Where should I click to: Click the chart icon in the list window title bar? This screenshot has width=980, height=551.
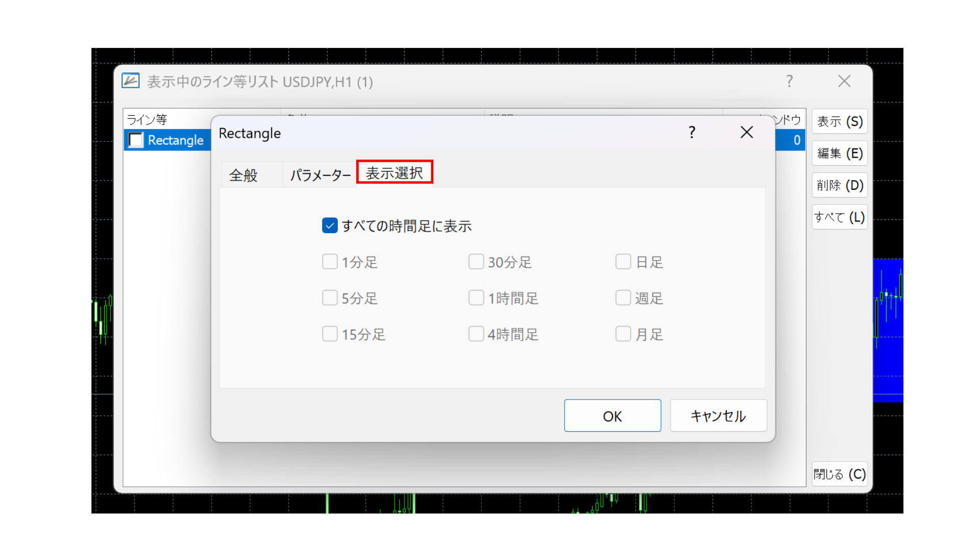click(x=130, y=81)
